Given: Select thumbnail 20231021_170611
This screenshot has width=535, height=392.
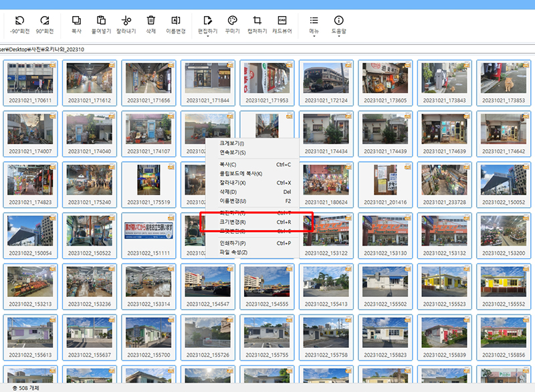Looking at the screenshot, I should pyautogui.click(x=30, y=83).
